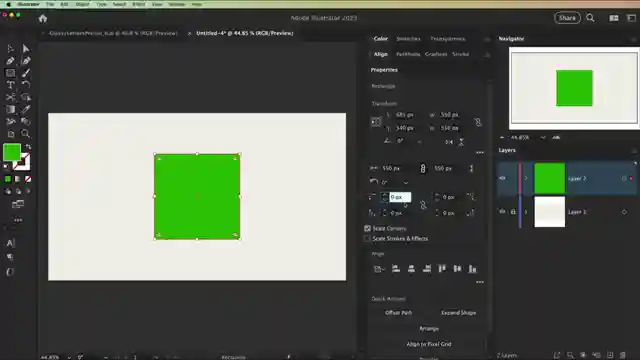Image resolution: width=640 pixels, height=360 pixels.
Task: Enable Scale Strokes & Effects checkbox
Action: (x=367, y=238)
